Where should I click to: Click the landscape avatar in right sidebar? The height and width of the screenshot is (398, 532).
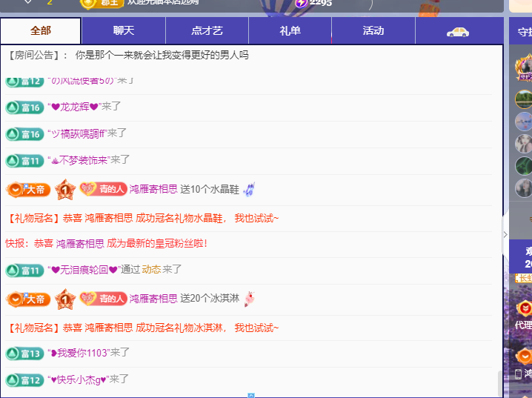[524, 99]
